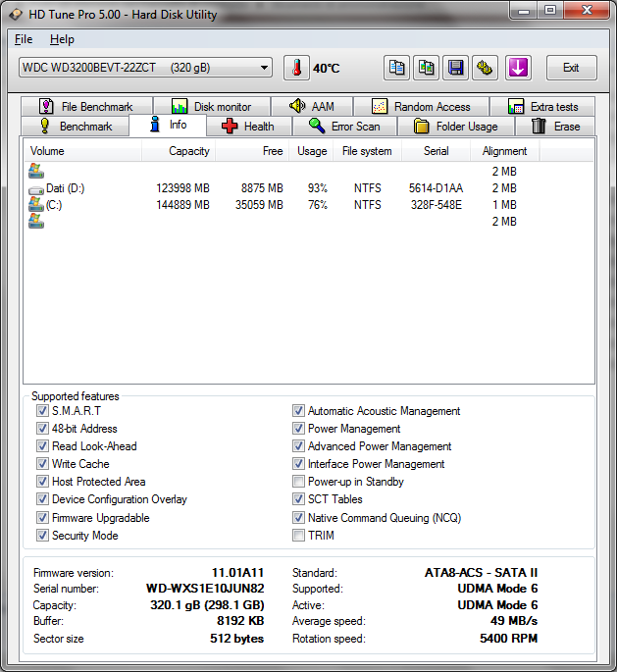This screenshot has height=672, width=617.
Task: Toggle the Automatic Acoustic Management checkbox
Action: [x=298, y=411]
